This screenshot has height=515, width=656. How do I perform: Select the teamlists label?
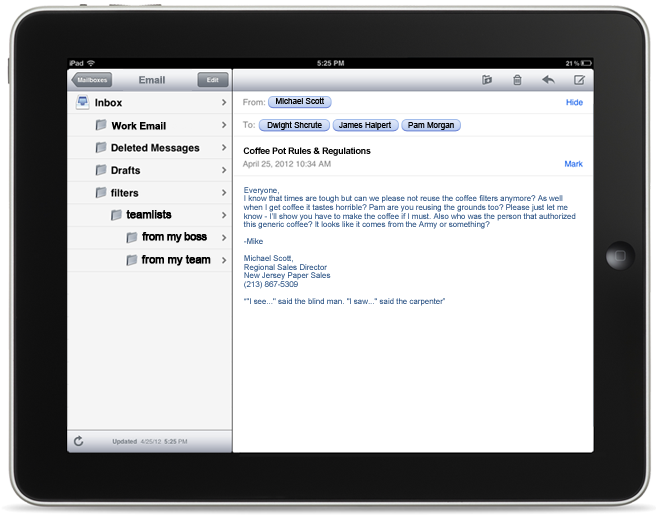(x=149, y=215)
